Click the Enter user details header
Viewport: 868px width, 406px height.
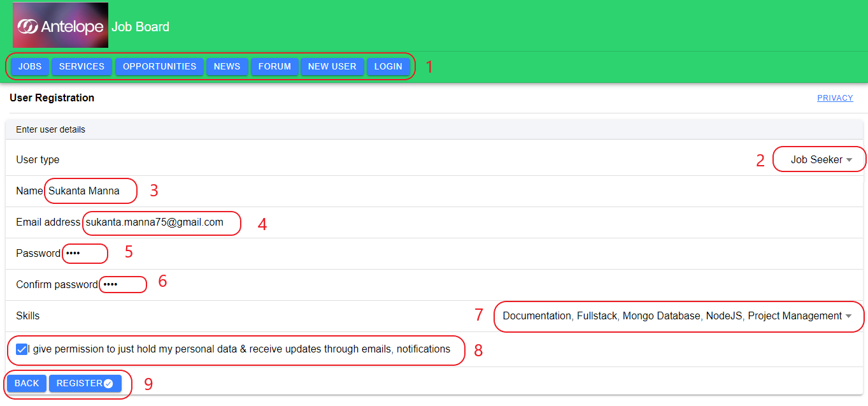(x=50, y=129)
